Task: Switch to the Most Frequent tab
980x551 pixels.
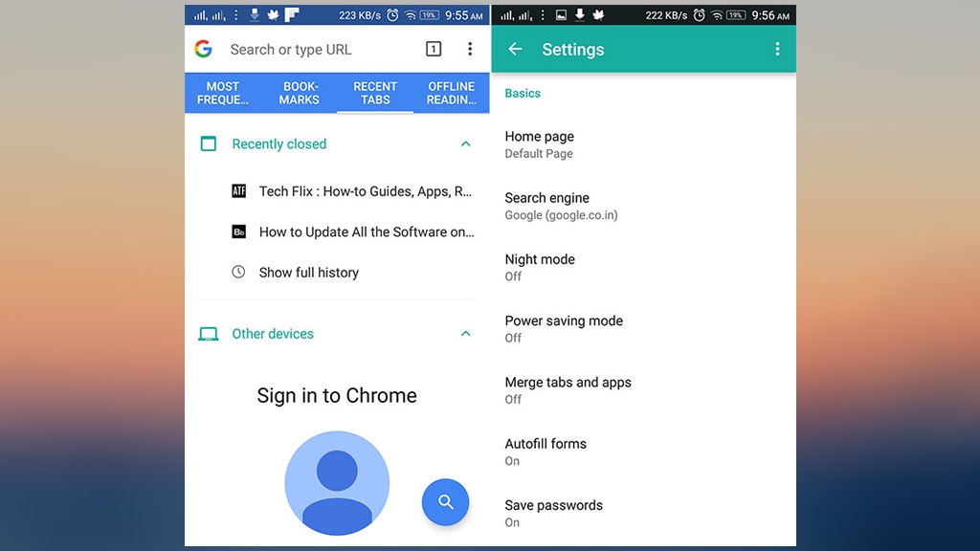Action: click(x=223, y=93)
